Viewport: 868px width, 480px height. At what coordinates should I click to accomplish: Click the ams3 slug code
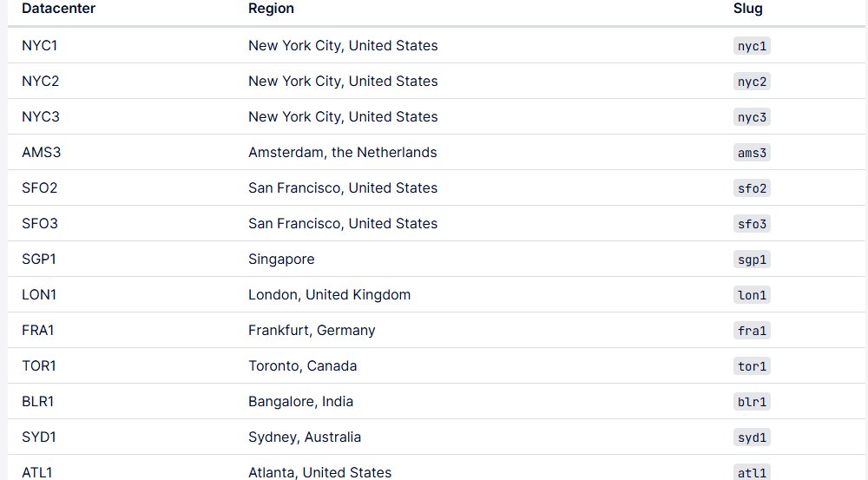click(752, 153)
